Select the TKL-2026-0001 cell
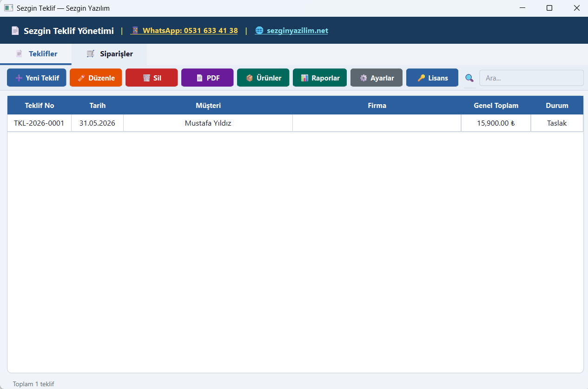 (40, 123)
